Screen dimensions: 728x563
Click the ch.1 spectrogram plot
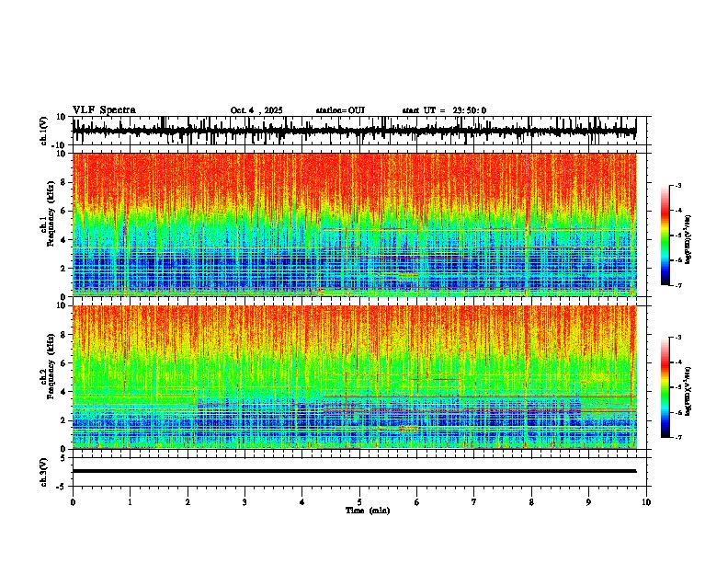[x=355, y=224]
